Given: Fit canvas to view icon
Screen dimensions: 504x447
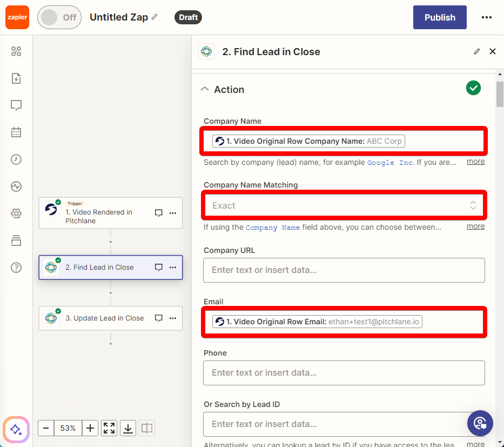Looking at the screenshot, I should coord(109,428).
